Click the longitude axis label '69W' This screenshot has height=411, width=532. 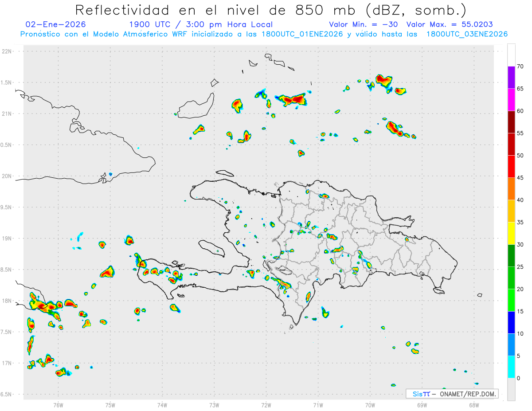tap(422, 404)
